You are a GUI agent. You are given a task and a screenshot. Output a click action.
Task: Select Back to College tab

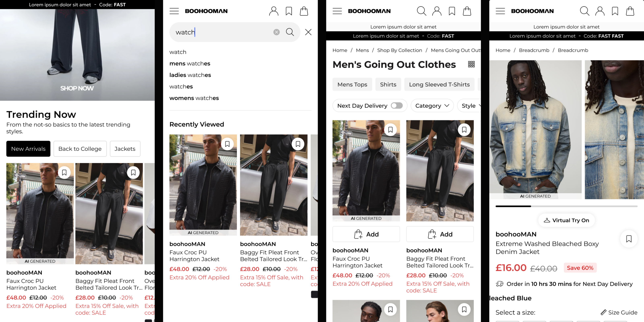[80, 149]
